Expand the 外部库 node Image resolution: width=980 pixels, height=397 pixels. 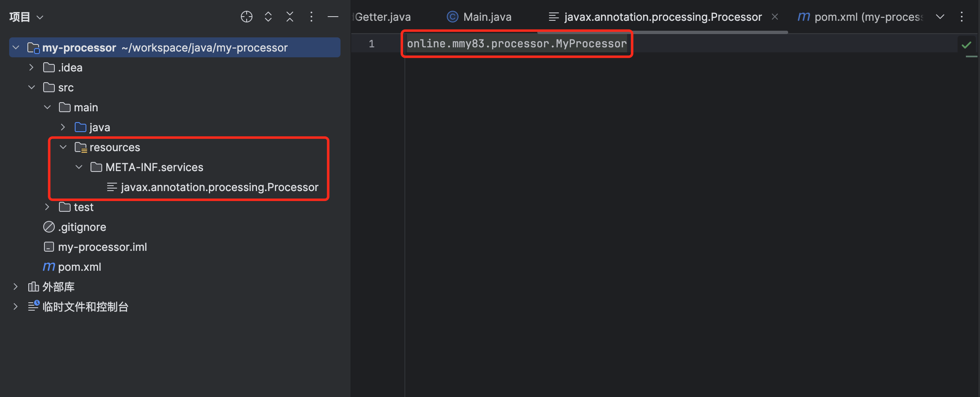click(x=15, y=287)
